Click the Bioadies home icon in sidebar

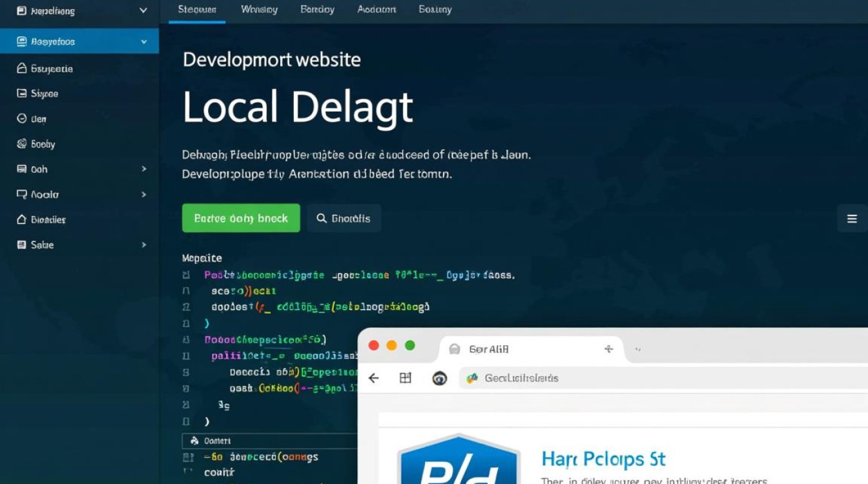tap(21, 219)
